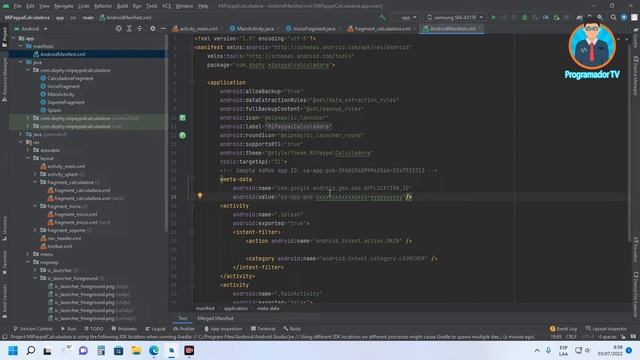Open the app run configuration dropdown

[404, 18]
